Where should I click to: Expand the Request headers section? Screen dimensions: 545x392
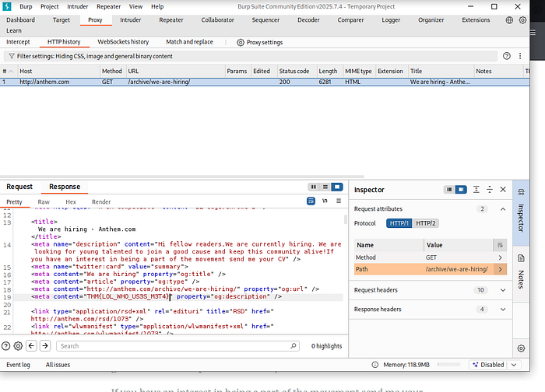[503, 290]
